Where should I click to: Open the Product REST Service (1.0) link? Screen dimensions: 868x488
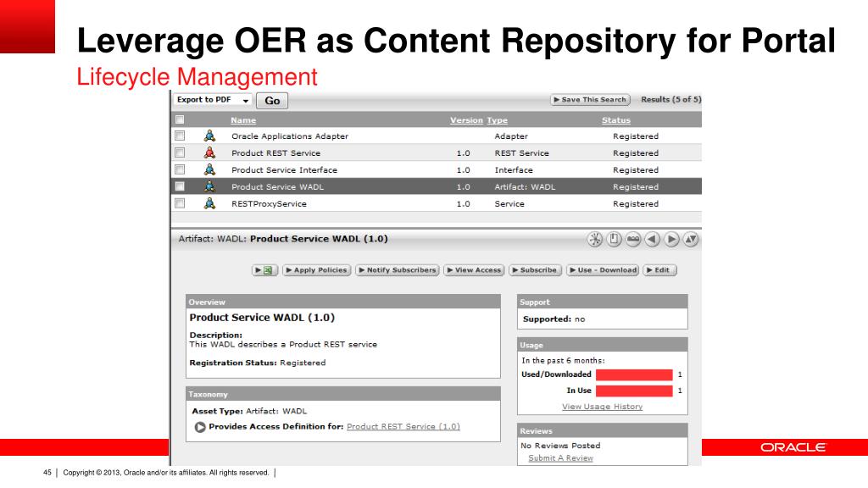[403, 427]
